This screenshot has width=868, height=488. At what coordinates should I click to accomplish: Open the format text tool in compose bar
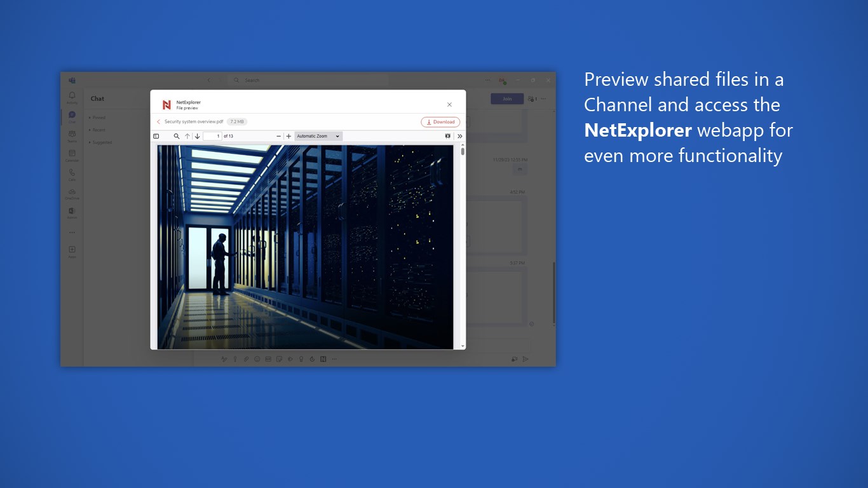point(224,359)
